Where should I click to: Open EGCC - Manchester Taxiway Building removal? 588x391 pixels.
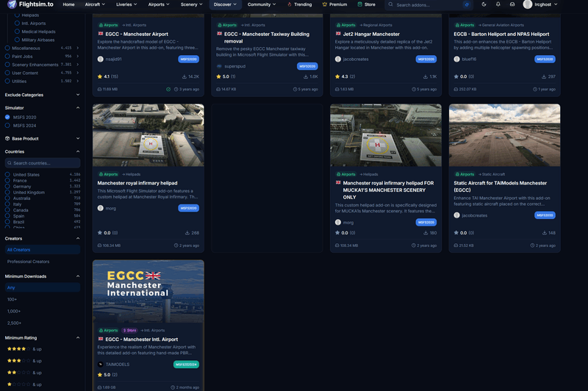pyautogui.click(x=267, y=37)
